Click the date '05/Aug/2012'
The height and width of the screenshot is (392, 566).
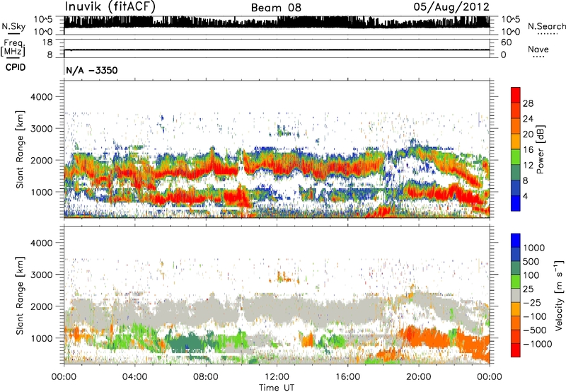click(451, 7)
